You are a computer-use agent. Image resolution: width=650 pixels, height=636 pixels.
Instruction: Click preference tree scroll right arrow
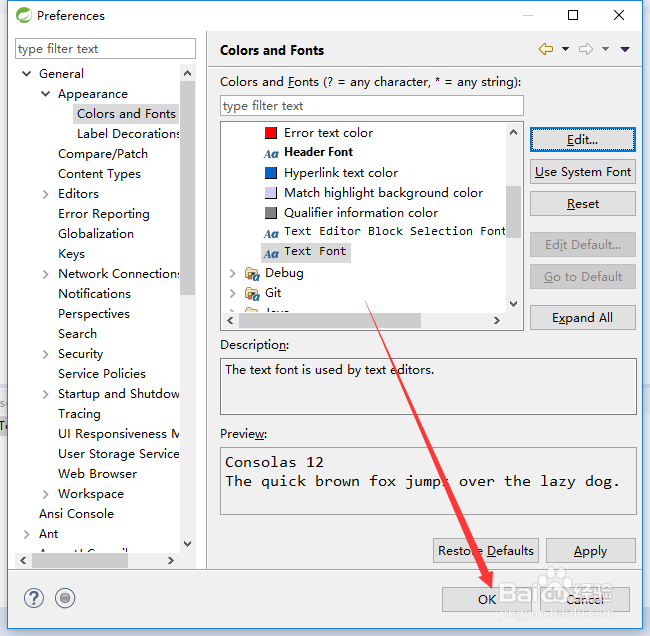pyautogui.click(x=170, y=561)
